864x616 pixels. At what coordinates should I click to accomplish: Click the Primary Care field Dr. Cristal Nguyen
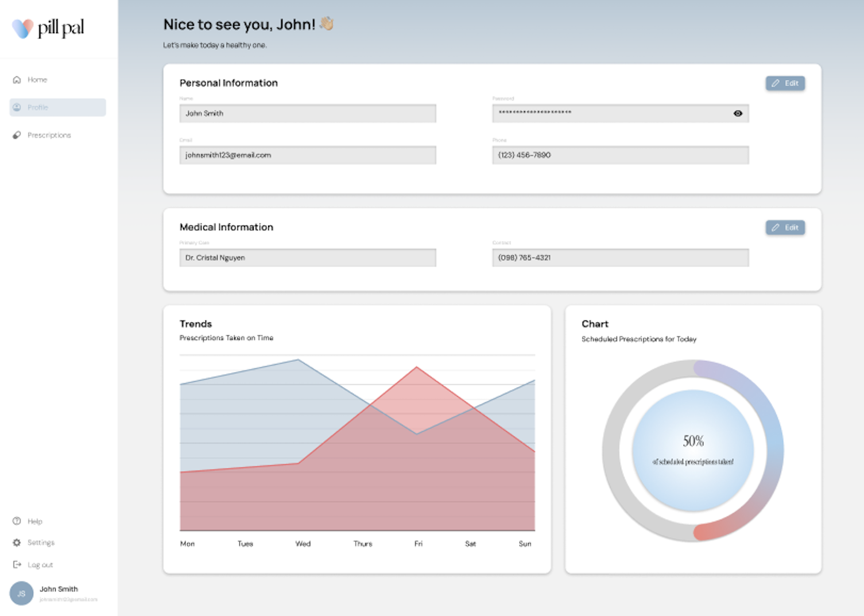[x=307, y=258]
